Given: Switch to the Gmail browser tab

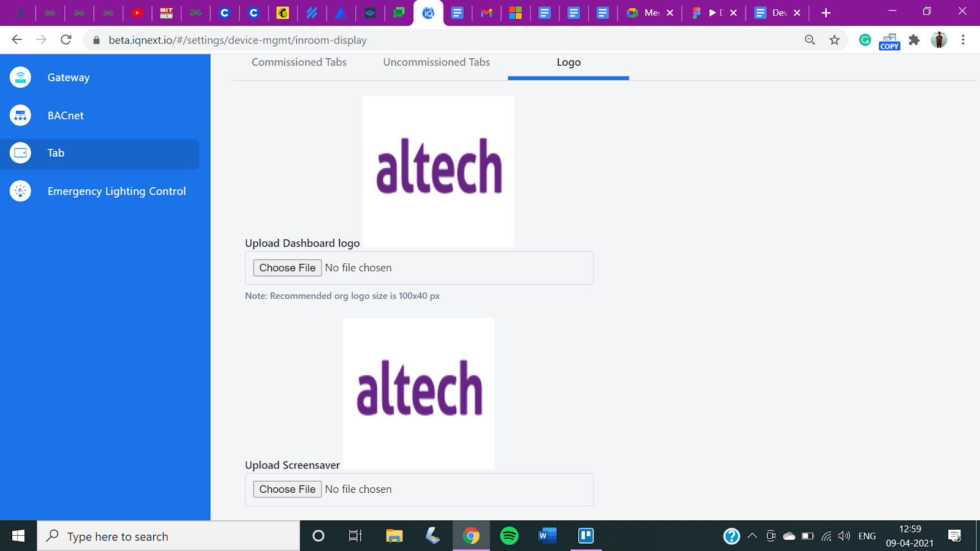Looking at the screenshot, I should tap(486, 13).
